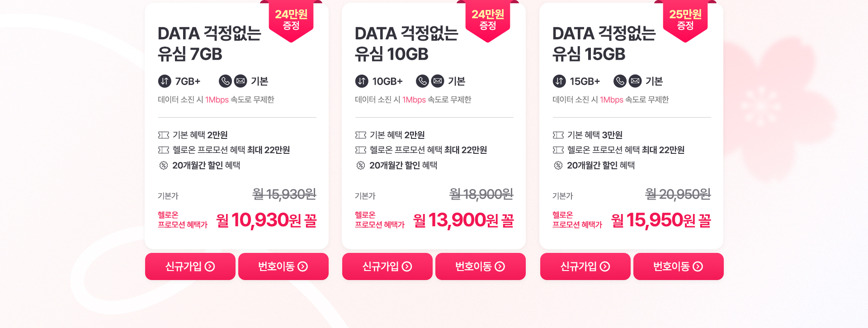Viewport: 868px width, 328px height.
Task: Click the phone icon in 15GB card
Action: click(620, 81)
